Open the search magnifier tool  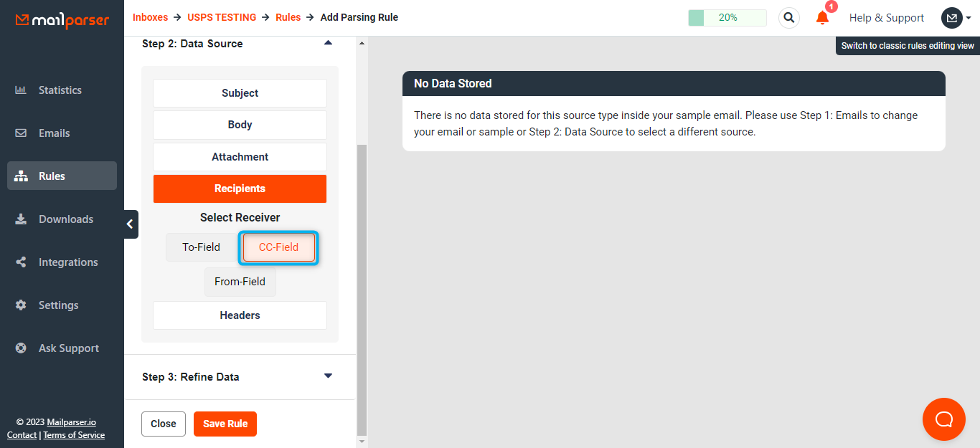788,17
